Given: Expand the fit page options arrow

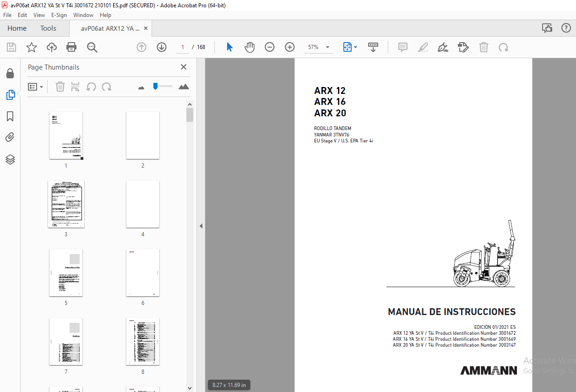Looking at the screenshot, I should pyautogui.click(x=356, y=47).
